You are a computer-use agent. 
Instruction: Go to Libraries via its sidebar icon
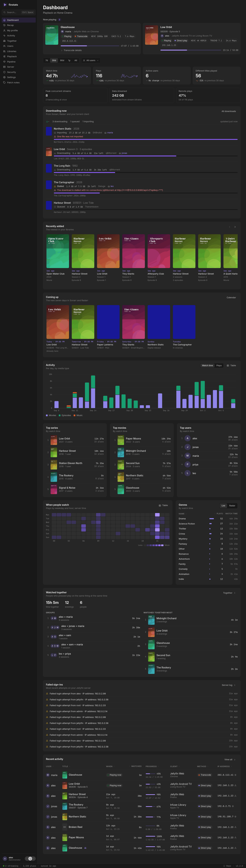[4, 51]
